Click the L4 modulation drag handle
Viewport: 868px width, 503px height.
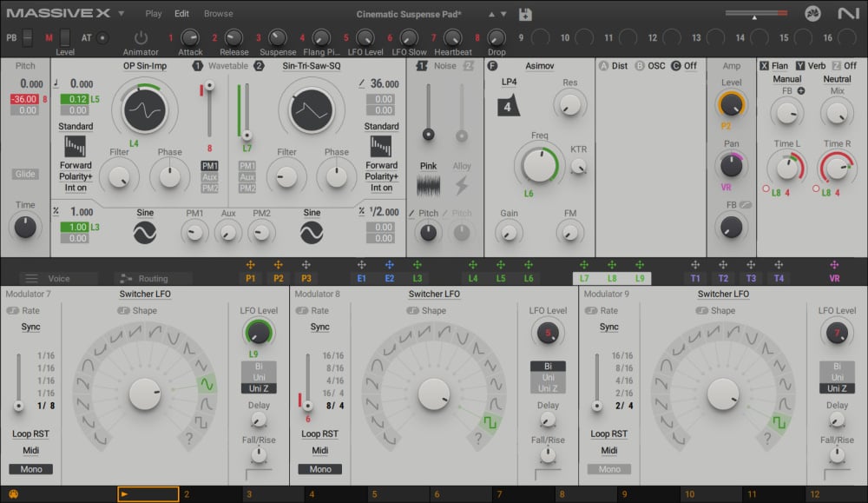[473, 265]
